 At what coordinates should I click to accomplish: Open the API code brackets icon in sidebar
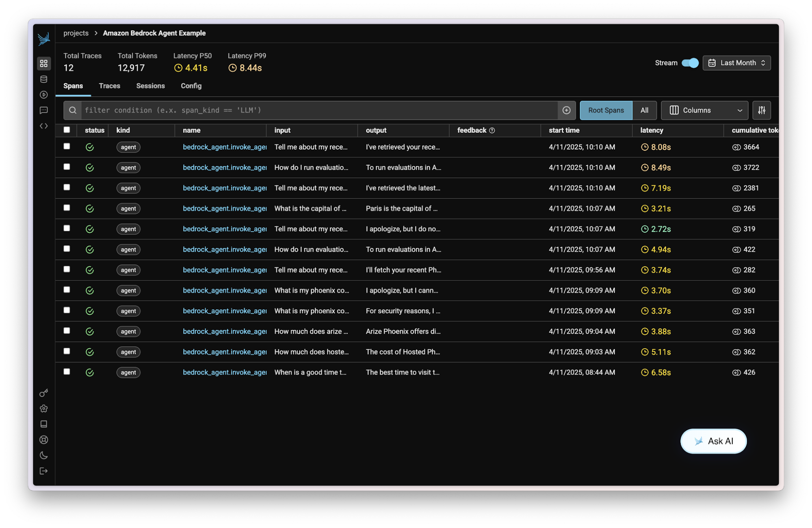(x=44, y=126)
